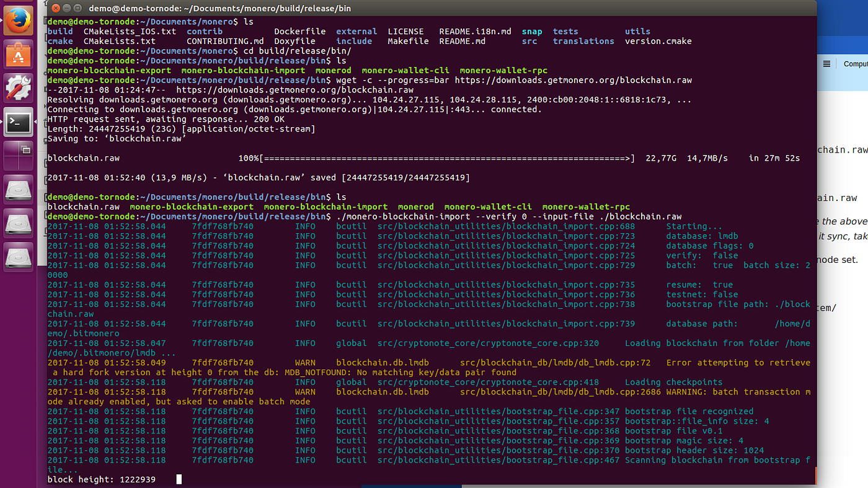Click the 'README.md' file name
This screenshot has width=868, height=488.
463,41
